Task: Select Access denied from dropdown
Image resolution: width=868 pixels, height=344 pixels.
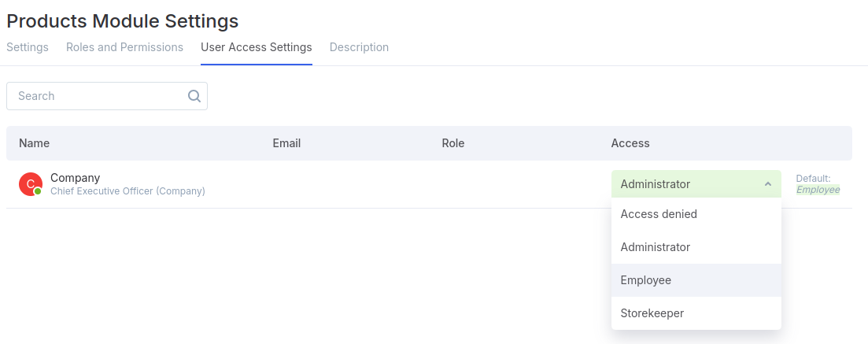Action: 696,214
